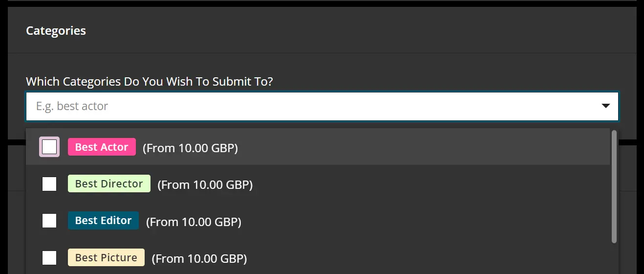Collapse the categories dropdown with the arrow
The image size is (644, 274).
(x=605, y=106)
